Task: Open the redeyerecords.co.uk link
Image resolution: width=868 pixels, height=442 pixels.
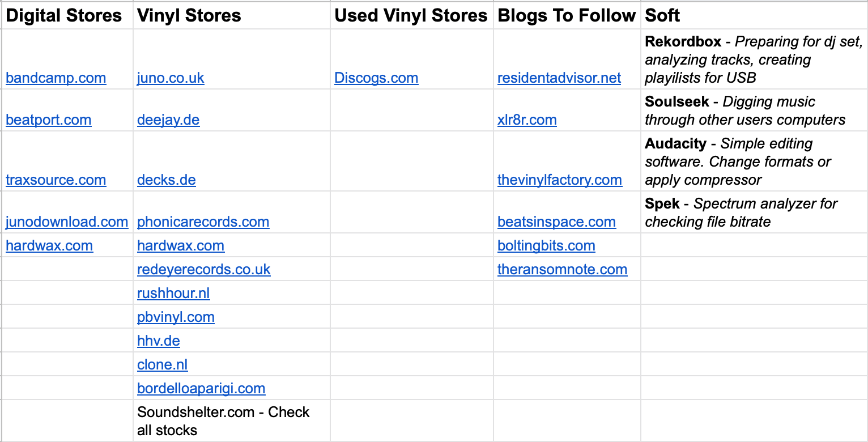Action: (x=204, y=269)
